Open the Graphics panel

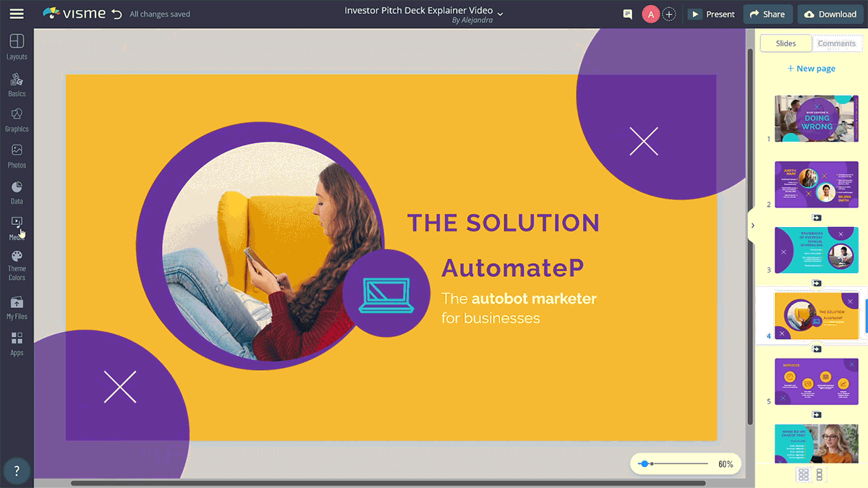coord(17,119)
